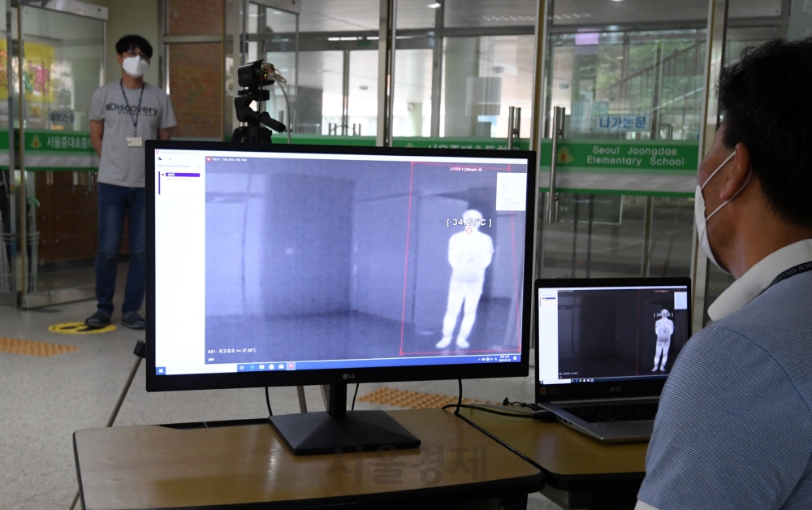Click the 34.21°C temperature label
Viewport: 812px width, 510px height.
469,223
